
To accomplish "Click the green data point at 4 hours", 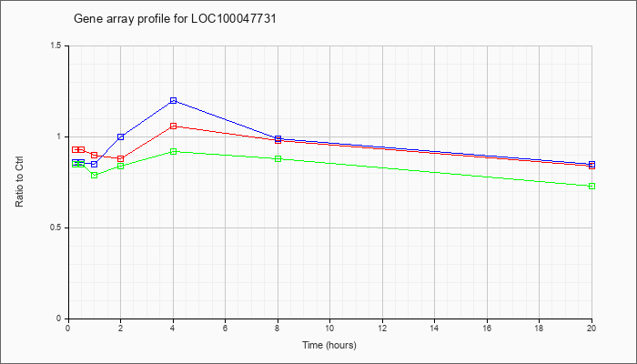I will [173, 152].
